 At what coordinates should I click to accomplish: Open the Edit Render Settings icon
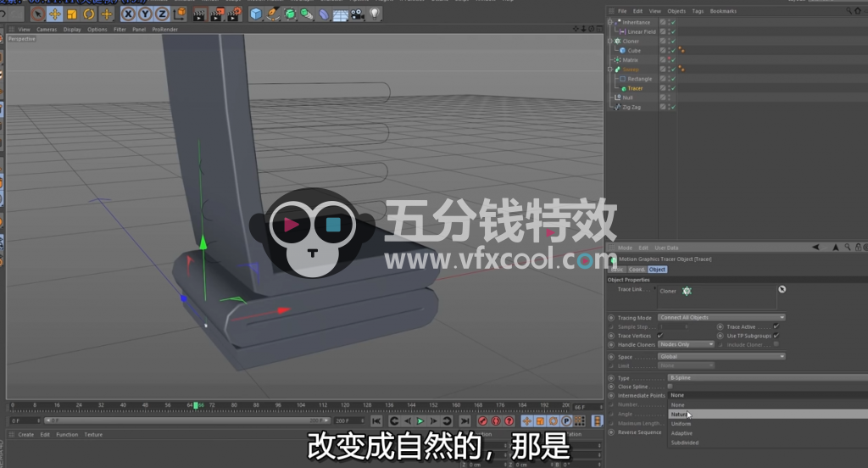point(235,14)
